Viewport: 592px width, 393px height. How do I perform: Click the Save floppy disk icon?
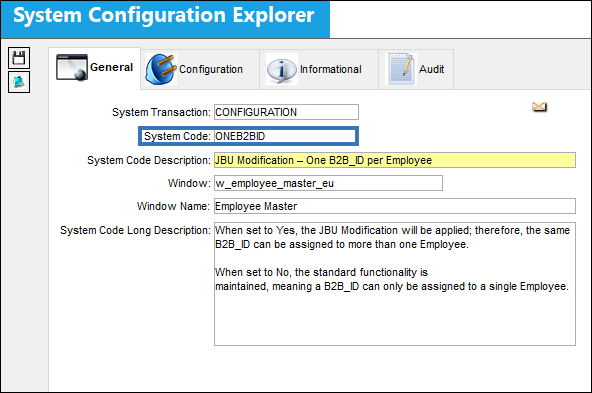point(19,58)
